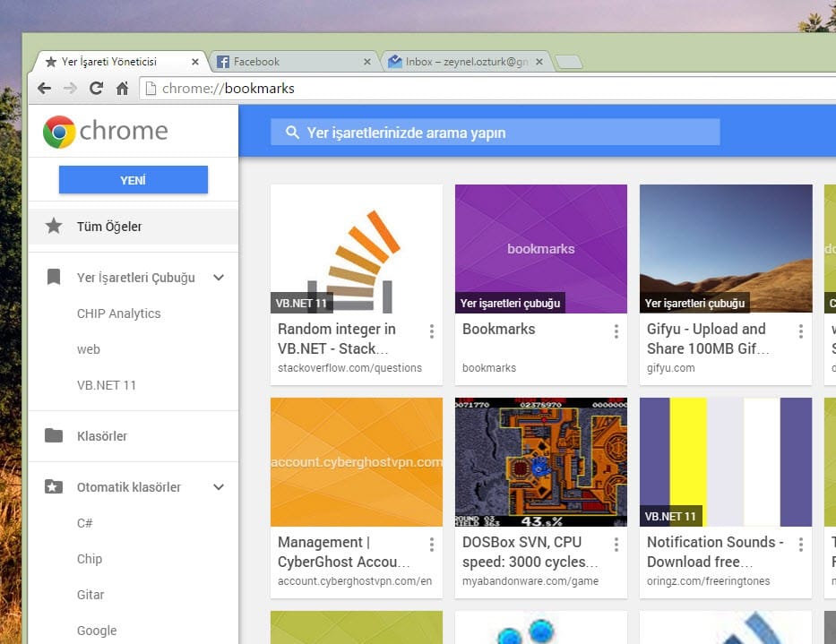Open the CHIP Analytics folder
This screenshot has height=644, width=836.
click(x=119, y=313)
